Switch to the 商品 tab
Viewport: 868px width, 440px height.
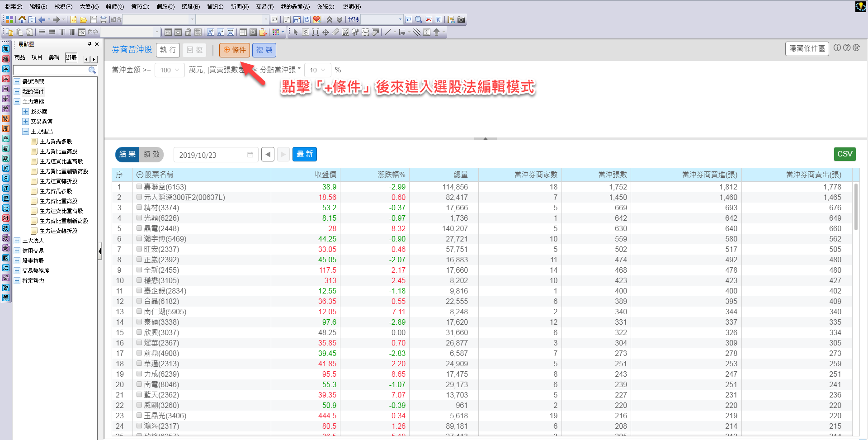tap(20, 57)
